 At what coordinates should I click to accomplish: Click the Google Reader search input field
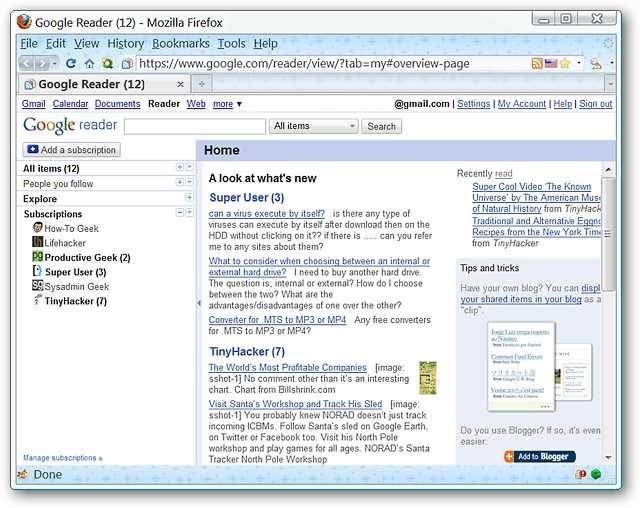195,126
